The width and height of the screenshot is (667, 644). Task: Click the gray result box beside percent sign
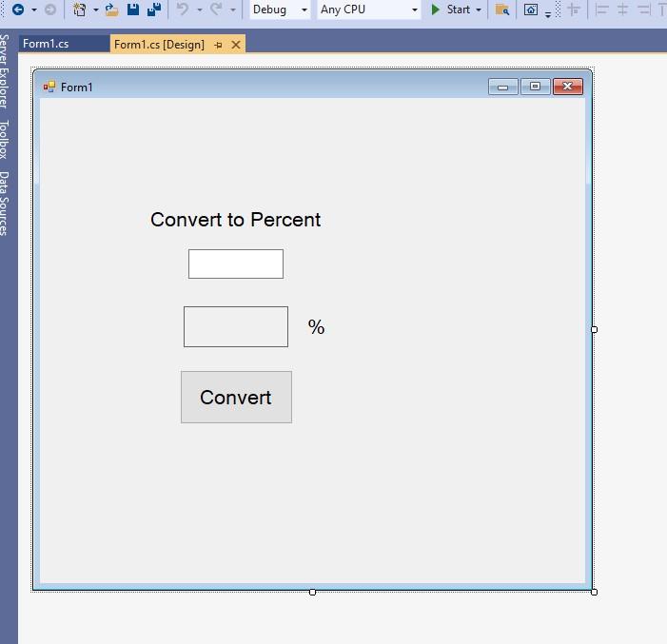pyautogui.click(x=236, y=326)
